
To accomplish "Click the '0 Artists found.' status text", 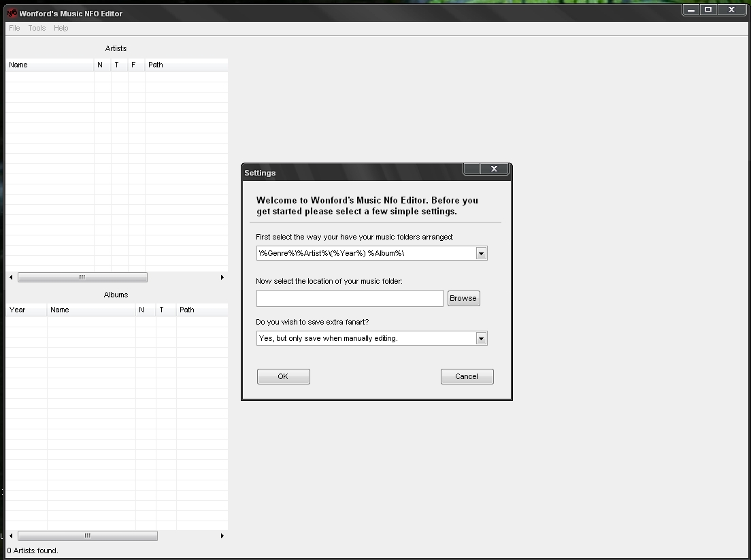I will coord(33,550).
